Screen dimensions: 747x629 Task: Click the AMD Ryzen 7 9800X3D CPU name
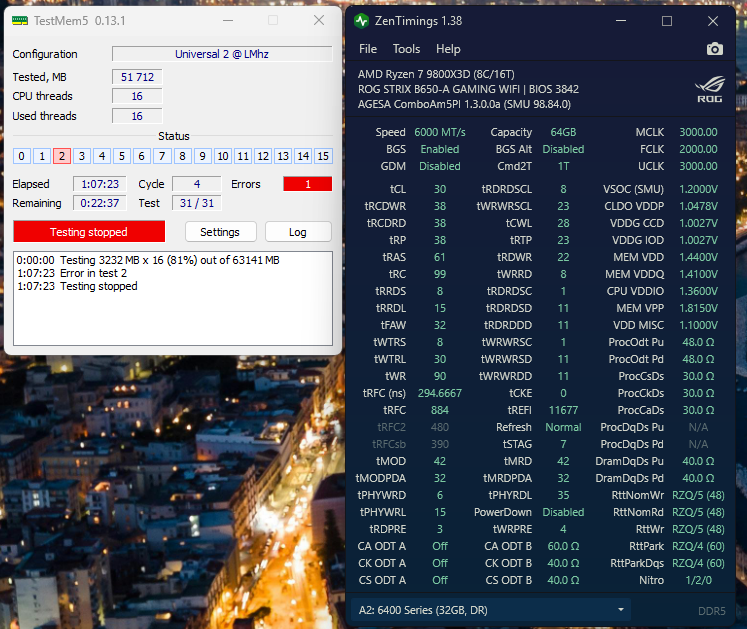click(x=436, y=74)
